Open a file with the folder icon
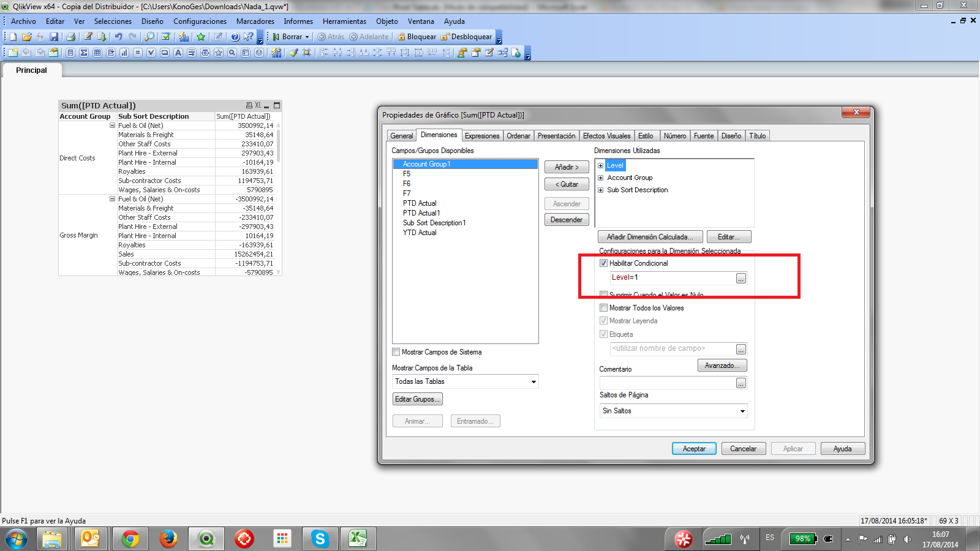The height and width of the screenshot is (551, 980). 26,37
